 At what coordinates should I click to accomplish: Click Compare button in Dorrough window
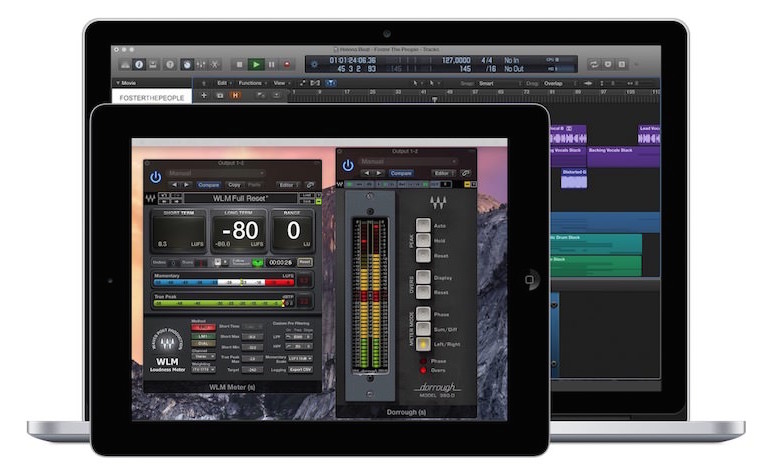(x=401, y=173)
